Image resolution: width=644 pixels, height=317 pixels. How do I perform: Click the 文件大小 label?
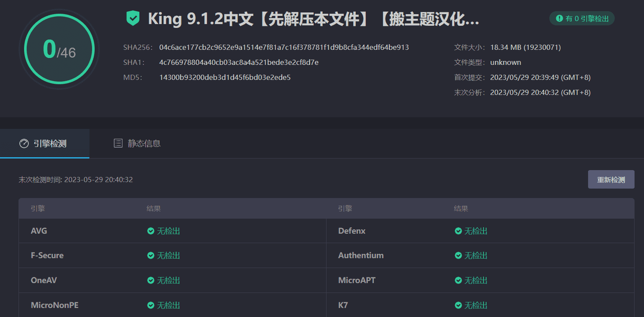click(x=470, y=47)
